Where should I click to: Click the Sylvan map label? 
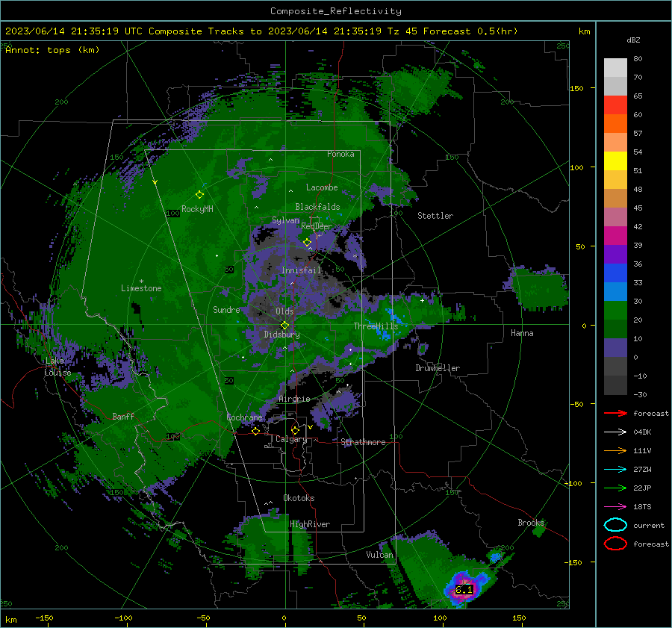(x=285, y=220)
